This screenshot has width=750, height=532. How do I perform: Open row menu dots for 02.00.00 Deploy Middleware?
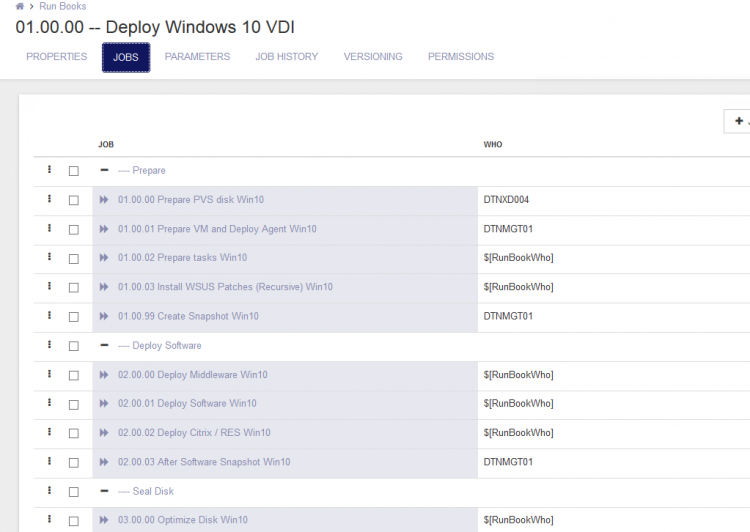[49, 375]
